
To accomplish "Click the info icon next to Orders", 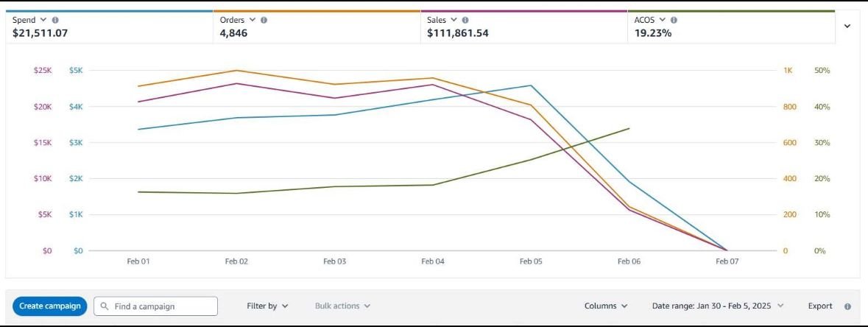I will coord(264,20).
